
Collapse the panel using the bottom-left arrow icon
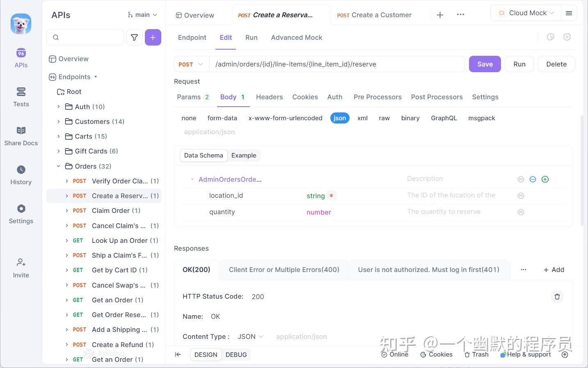[x=178, y=354]
